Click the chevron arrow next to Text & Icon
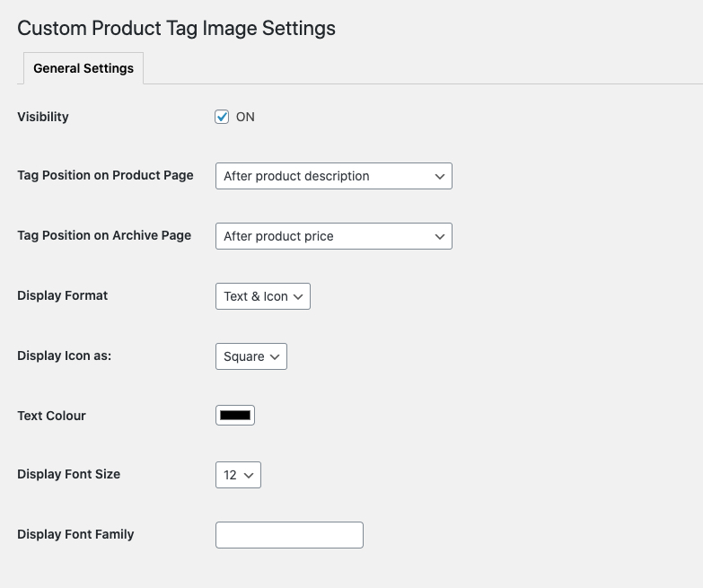 [298, 296]
